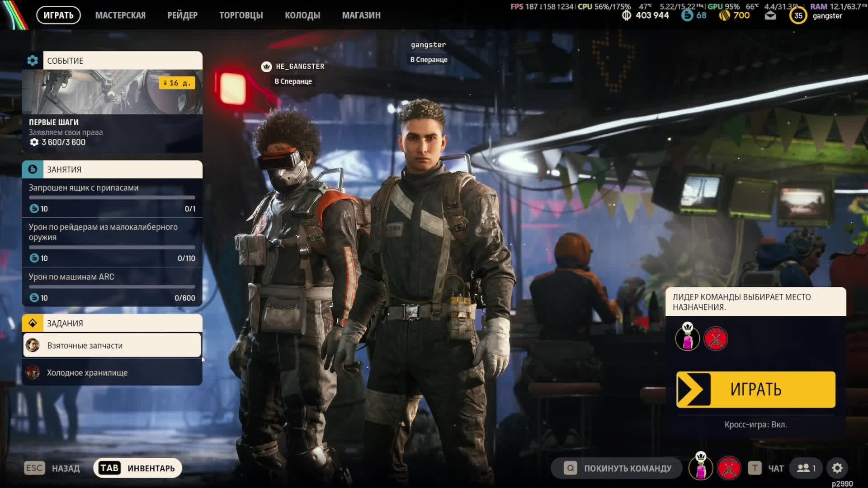Viewport: 868px width, 488px height.
Task: Click the yellow 700 currency icon
Action: [724, 15]
